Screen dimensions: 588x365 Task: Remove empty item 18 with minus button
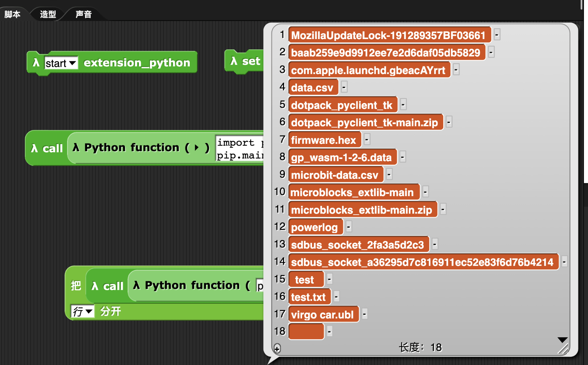(x=330, y=331)
